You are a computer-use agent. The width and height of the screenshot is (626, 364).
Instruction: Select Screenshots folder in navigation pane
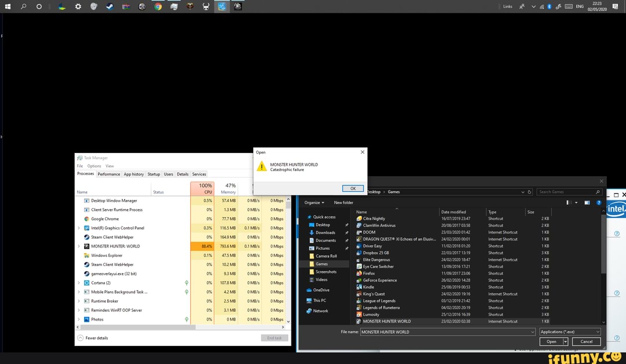[x=326, y=272]
